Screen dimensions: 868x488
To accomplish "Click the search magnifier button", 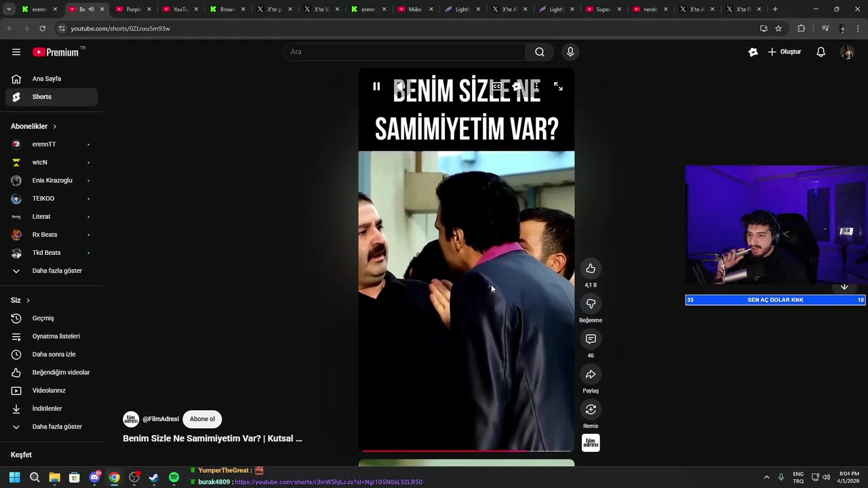I will point(540,52).
